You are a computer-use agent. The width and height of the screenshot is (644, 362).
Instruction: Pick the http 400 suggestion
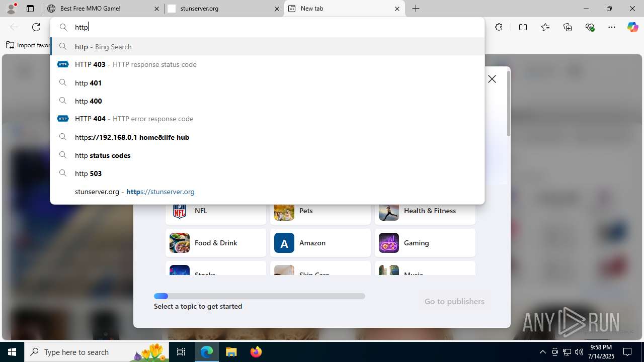268,101
